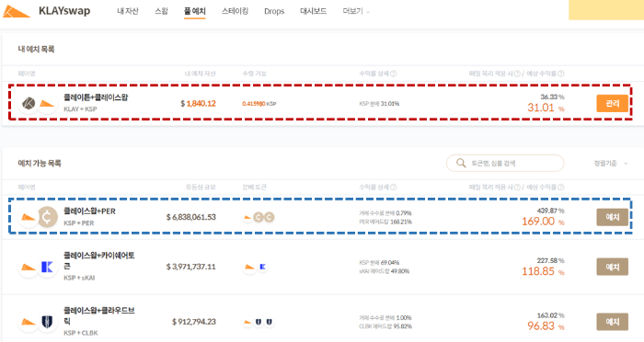This screenshot has height=342, width=644.
Task: Open the 스왑 menu
Action: [x=161, y=11]
